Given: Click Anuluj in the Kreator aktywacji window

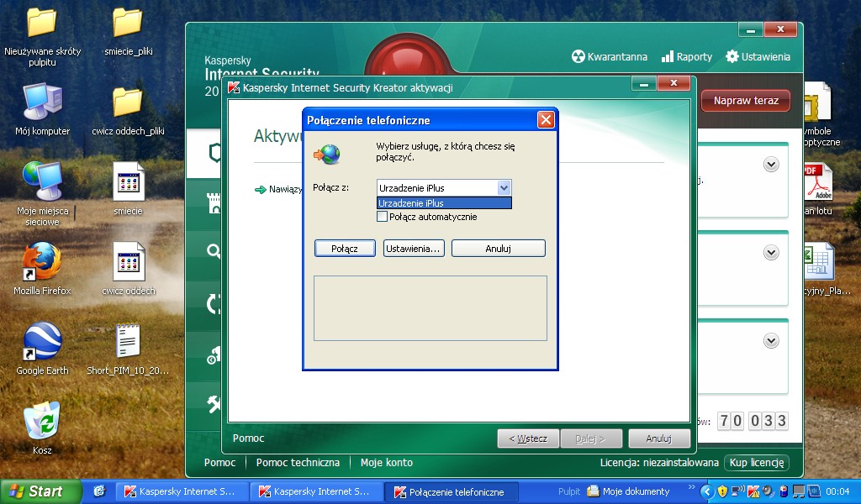Looking at the screenshot, I should tap(659, 438).
